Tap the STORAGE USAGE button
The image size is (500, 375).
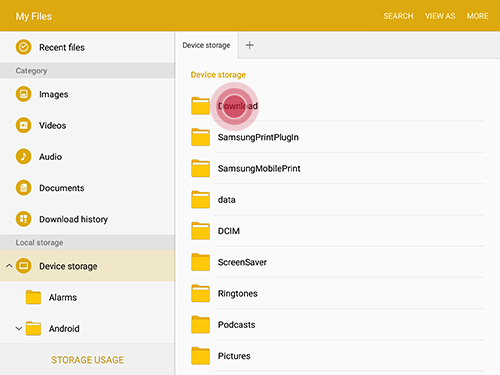[87, 360]
